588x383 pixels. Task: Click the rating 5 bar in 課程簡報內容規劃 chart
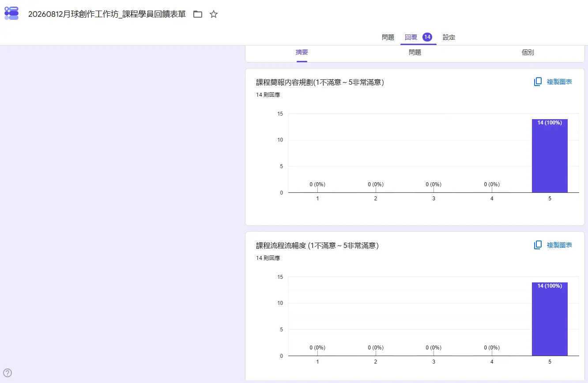click(550, 156)
